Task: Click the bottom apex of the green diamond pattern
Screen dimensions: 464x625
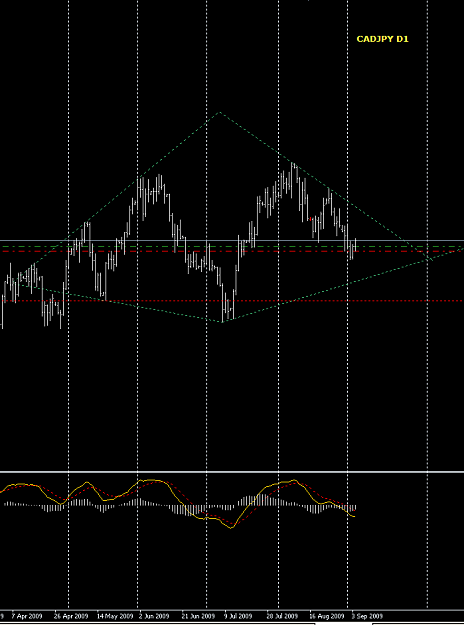Action: point(222,322)
